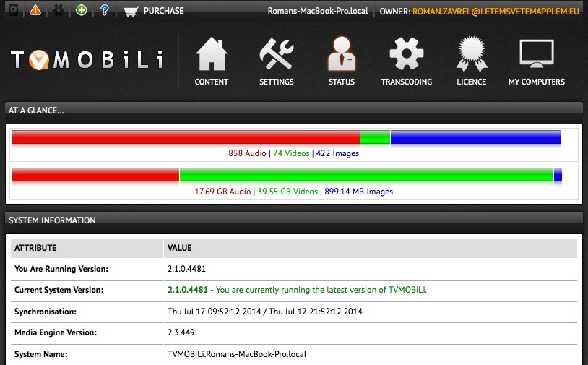Click 'System Name:' attribute cell
The height and width of the screenshot is (365, 588).
(87, 354)
